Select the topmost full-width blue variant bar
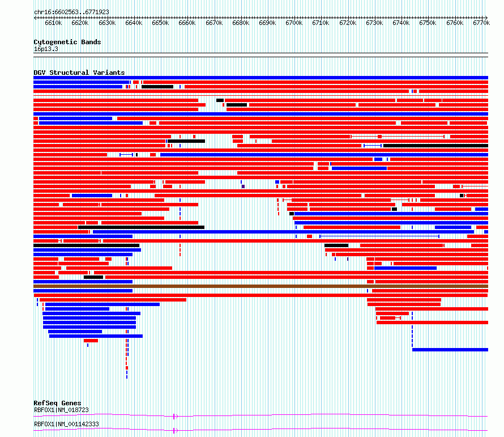This screenshot has height=437, width=504. (x=260, y=78)
